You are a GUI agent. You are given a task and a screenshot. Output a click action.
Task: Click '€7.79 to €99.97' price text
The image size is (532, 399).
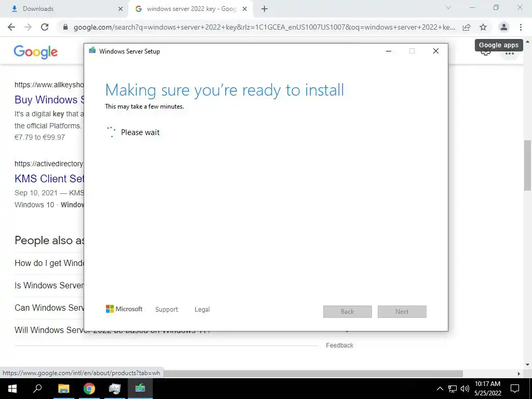coord(39,137)
